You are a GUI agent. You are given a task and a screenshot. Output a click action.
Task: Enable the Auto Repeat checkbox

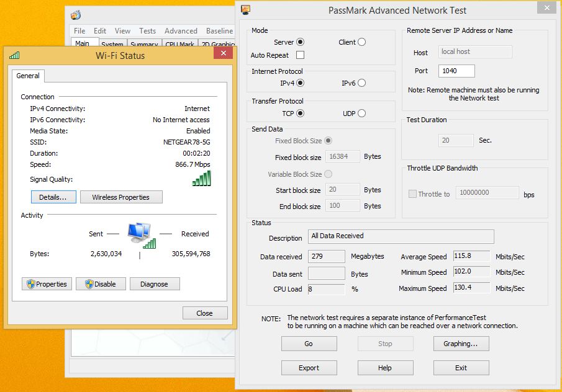(x=301, y=55)
